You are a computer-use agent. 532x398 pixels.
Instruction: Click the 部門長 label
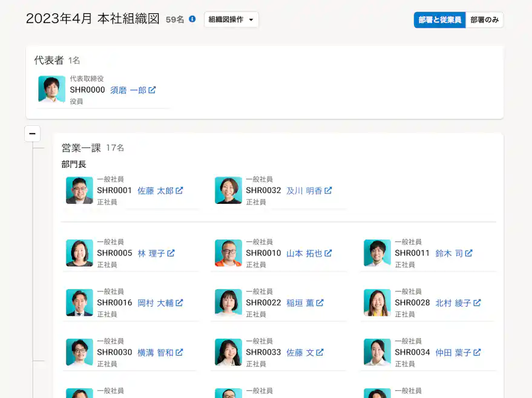coord(74,165)
